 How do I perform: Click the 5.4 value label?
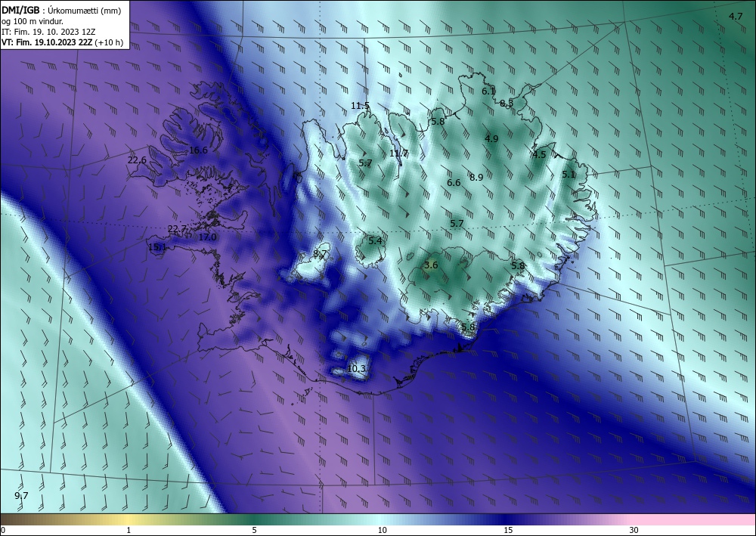point(375,240)
